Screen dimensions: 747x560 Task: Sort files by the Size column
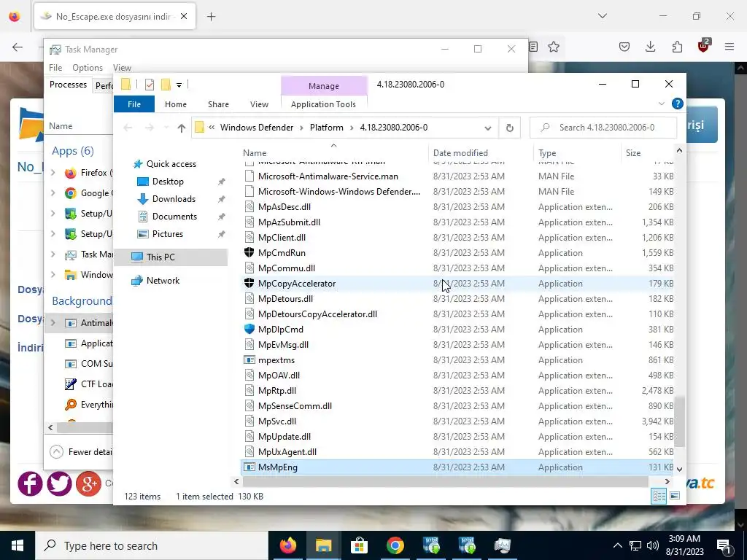pyautogui.click(x=649, y=153)
